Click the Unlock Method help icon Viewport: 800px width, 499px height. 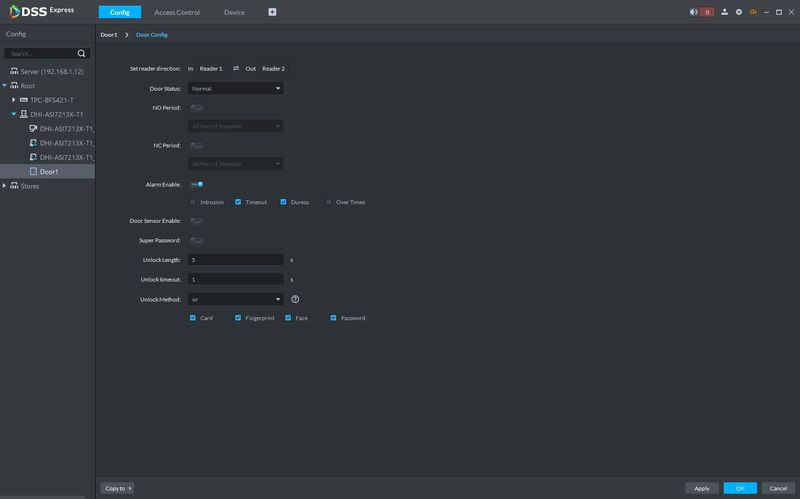point(295,300)
